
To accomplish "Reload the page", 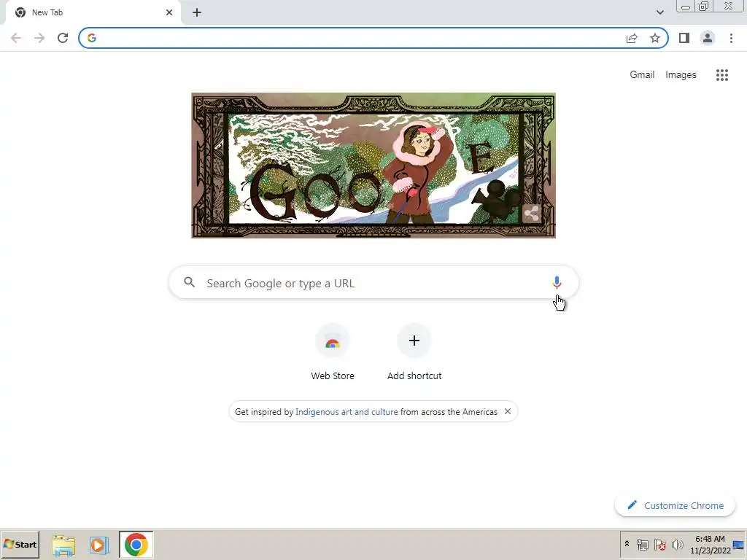I will [x=63, y=38].
